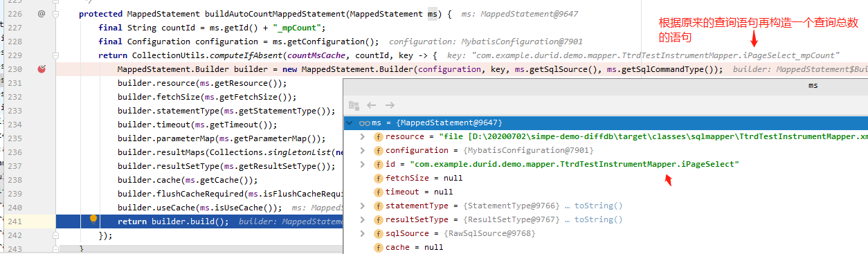Viewport: 868px width, 254px height.
Task: Click the buildAutoCountMappedStatement method name
Action: 275,14
